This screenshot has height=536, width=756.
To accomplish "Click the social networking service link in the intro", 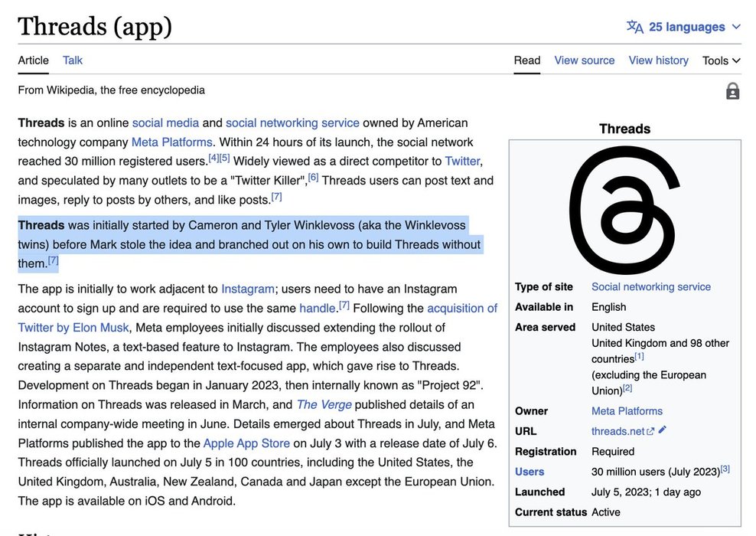I will pyautogui.click(x=292, y=123).
